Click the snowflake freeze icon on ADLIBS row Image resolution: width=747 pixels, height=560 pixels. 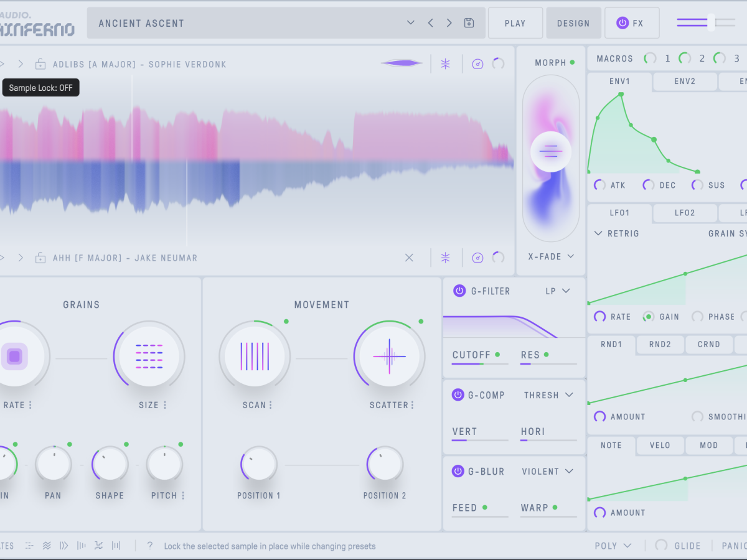pos(446,64)
